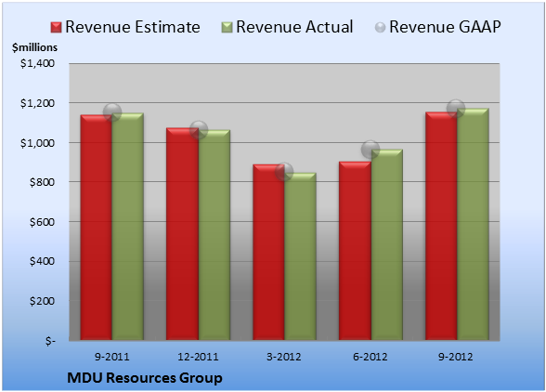This screenshot has height=392, width=546.
Task: Select the green actual bar for 3-2012
Action: [300, 256]
